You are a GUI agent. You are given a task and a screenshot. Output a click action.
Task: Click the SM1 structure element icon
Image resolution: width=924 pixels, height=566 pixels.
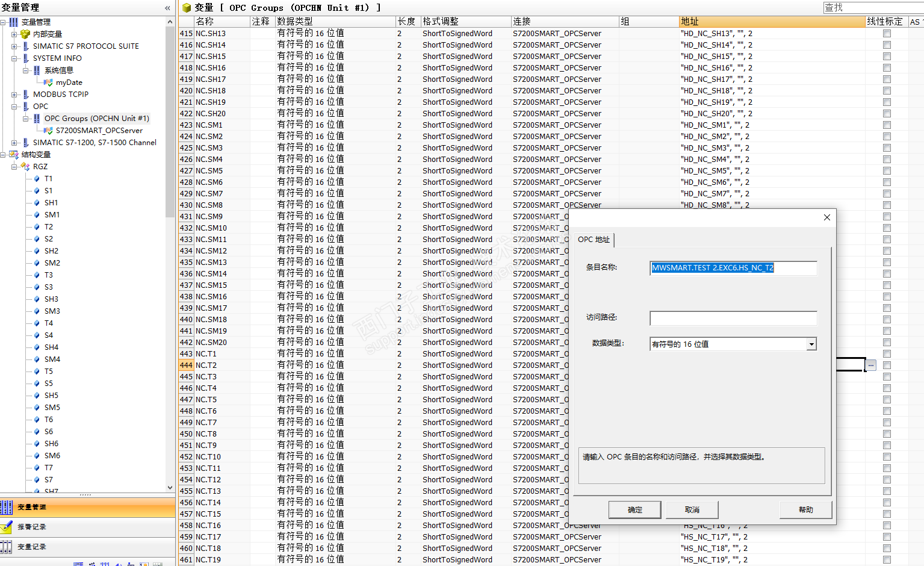[x=37, y=214]
